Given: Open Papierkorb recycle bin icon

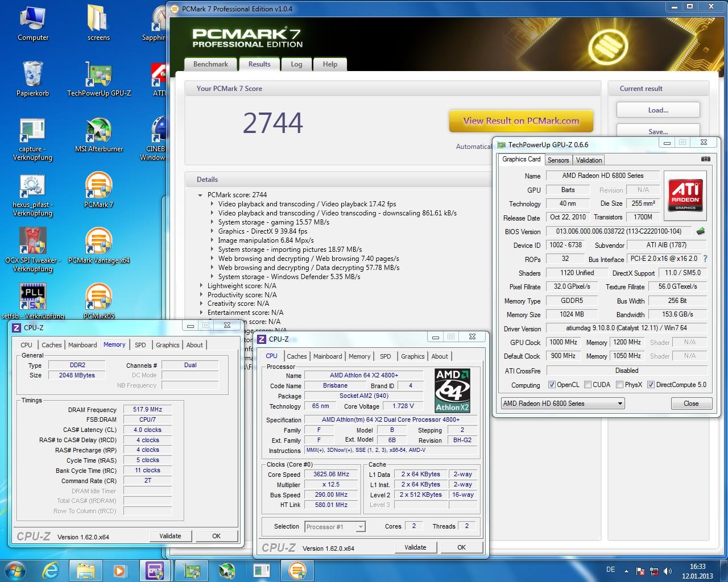Looking at the screenshot, I should (x=32, y=79).
